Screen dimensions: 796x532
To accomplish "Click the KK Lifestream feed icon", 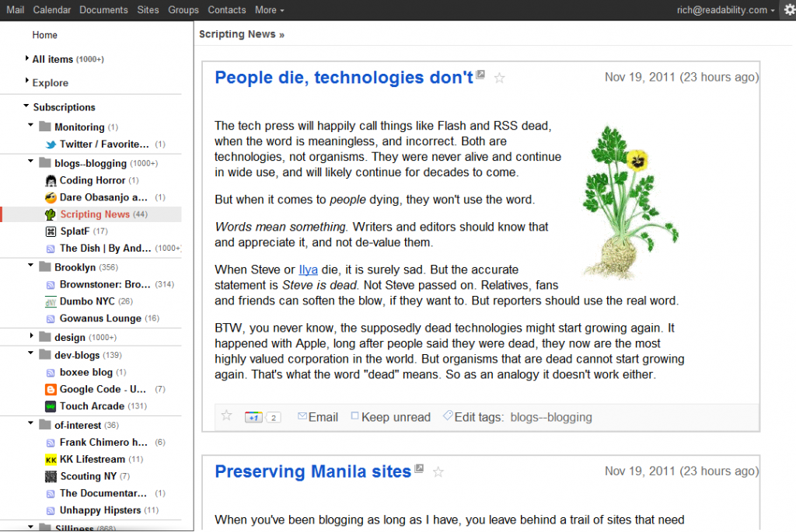I will click(51, 460).
